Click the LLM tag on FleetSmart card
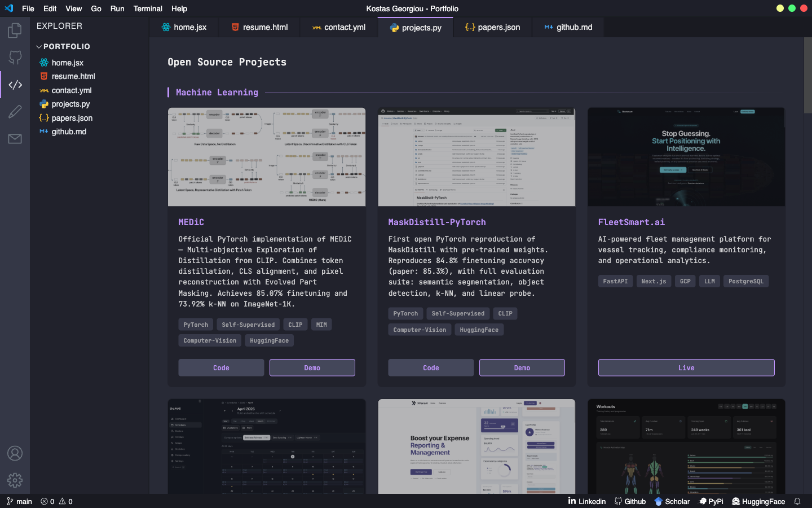This screenshot has width=812, height=508. 709,281
